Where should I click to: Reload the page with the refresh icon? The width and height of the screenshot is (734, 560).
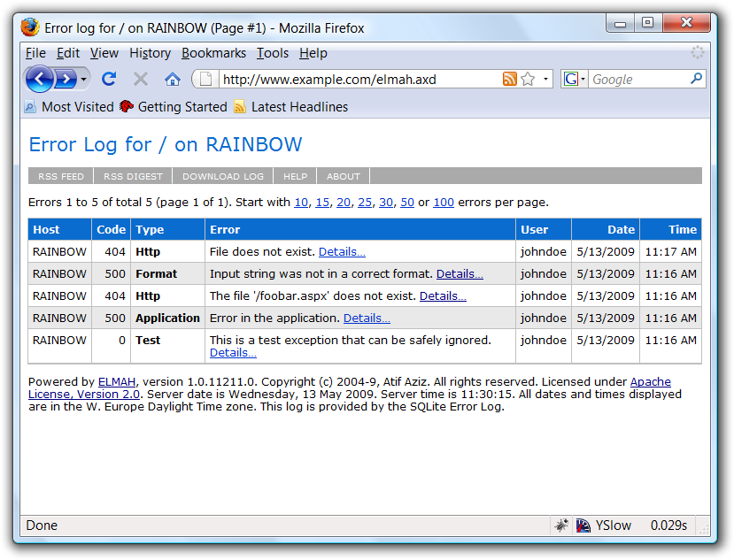click(x=108, y=79)
